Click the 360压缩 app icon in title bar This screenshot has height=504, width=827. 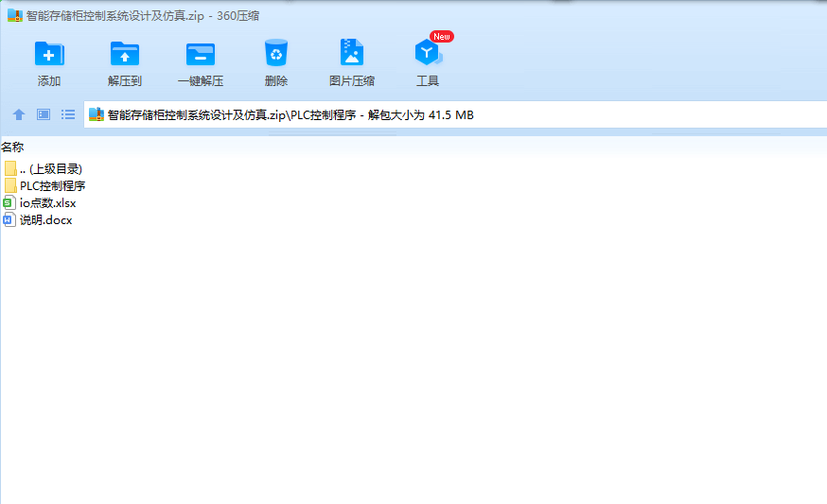[15, 15]
